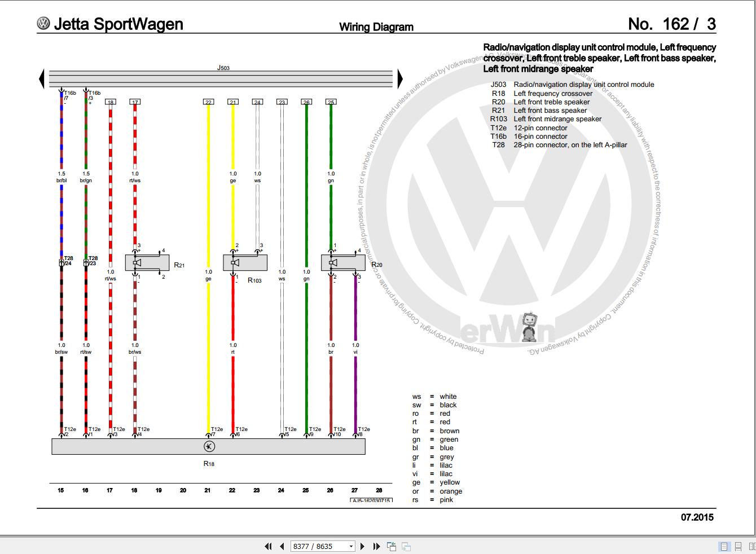Click the VW logo beside Jetta SportWagen
This screenshot has height=554, width=756.
point(43,23)
